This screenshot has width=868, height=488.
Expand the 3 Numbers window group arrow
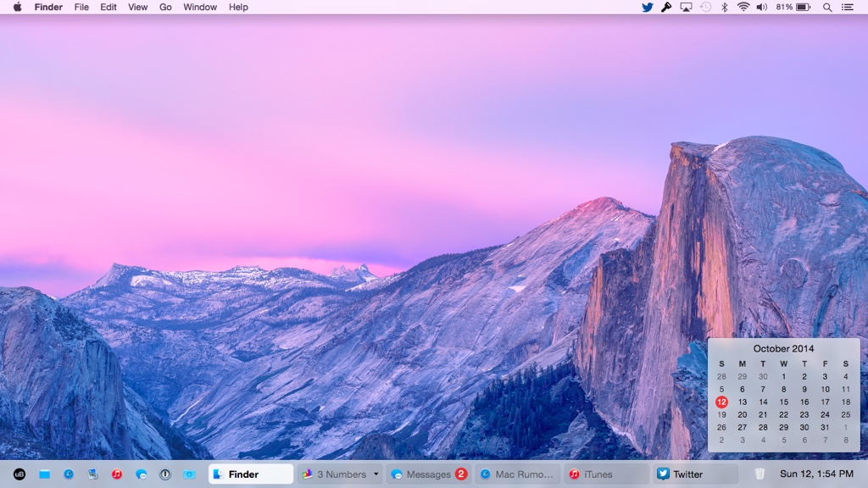point(376,474)
